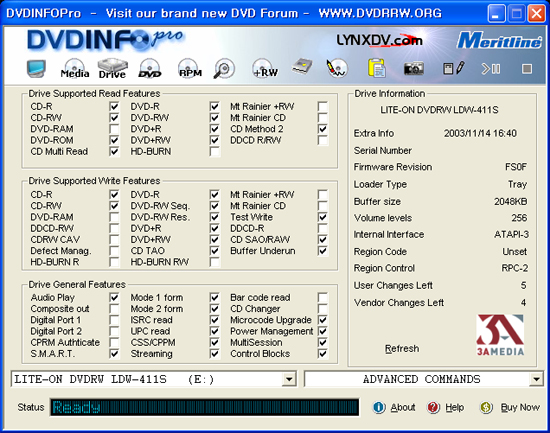550x433 pixels.
Task: Click the Buy Now dollar icon
Action: (486, 407)
